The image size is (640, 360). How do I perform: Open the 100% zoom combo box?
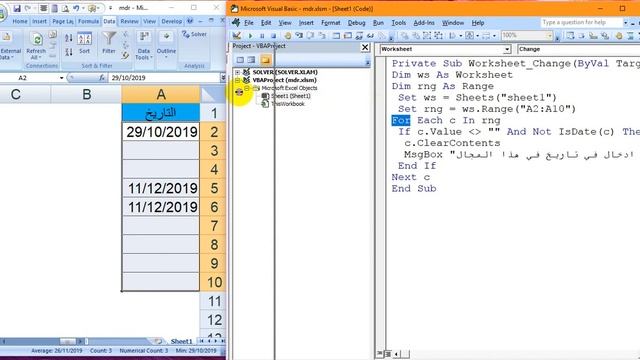527,36
